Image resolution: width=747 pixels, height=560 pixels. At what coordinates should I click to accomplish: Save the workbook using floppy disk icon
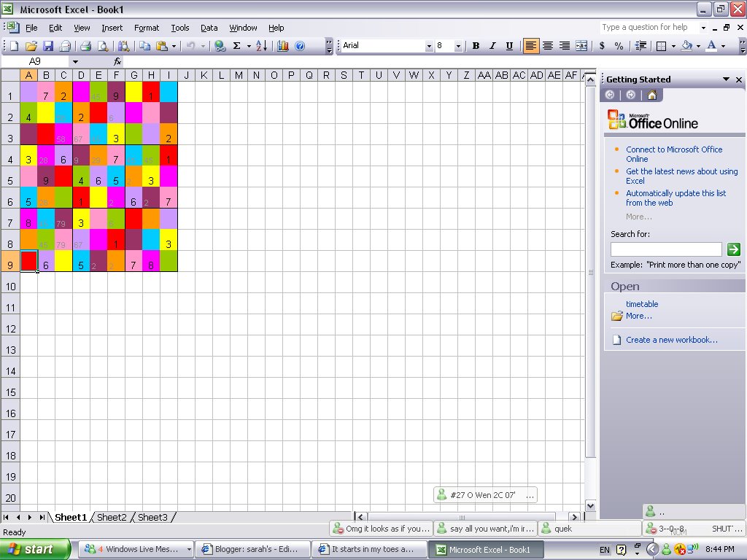point(47,46)
